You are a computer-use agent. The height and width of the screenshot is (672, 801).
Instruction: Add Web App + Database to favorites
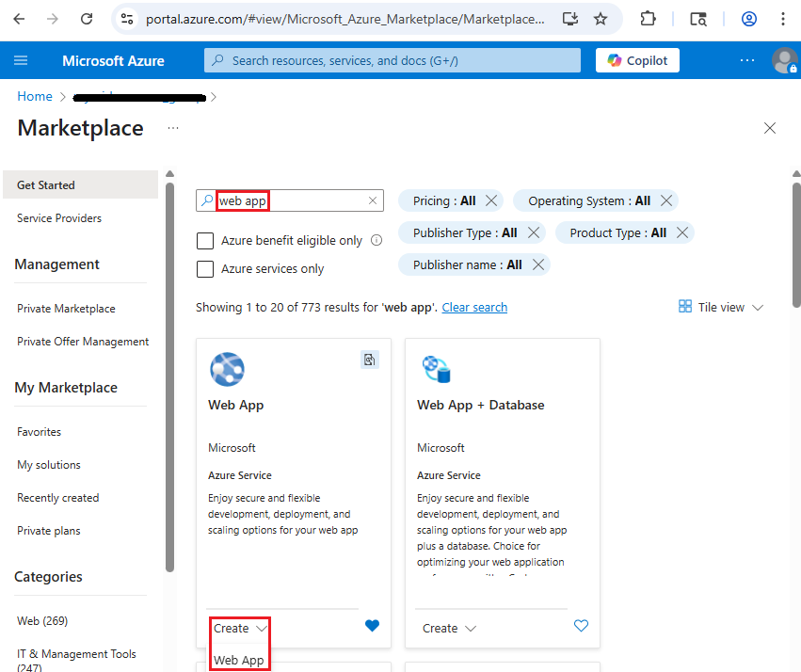[x=581, y=625]
